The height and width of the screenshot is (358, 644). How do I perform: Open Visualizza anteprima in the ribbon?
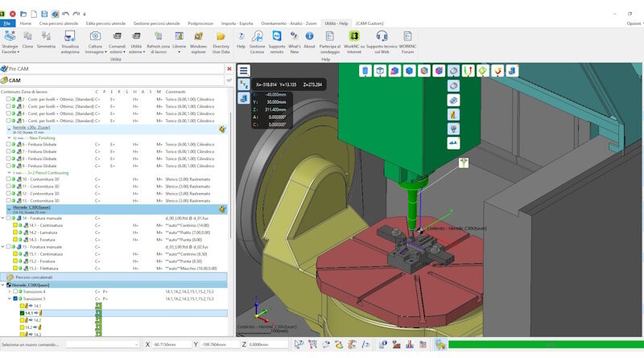point(70,42)
